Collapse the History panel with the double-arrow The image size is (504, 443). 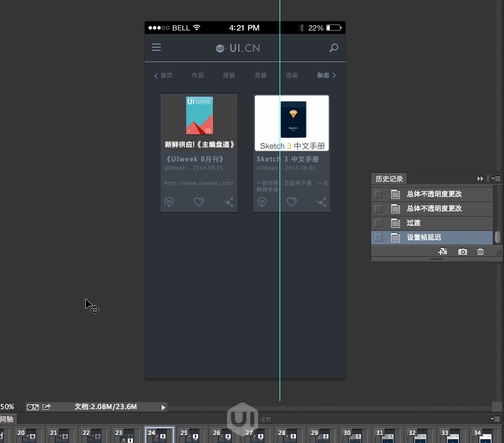click(x=480, y=178)
